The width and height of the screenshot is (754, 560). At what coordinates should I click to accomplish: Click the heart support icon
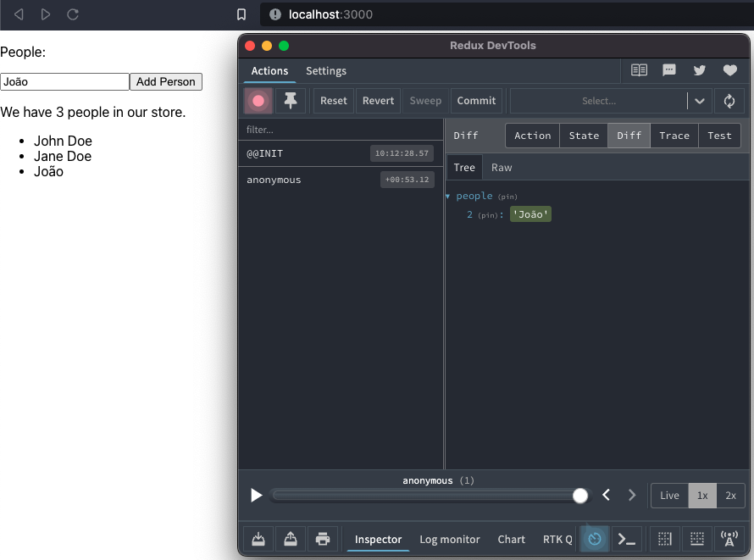[730, 70]
